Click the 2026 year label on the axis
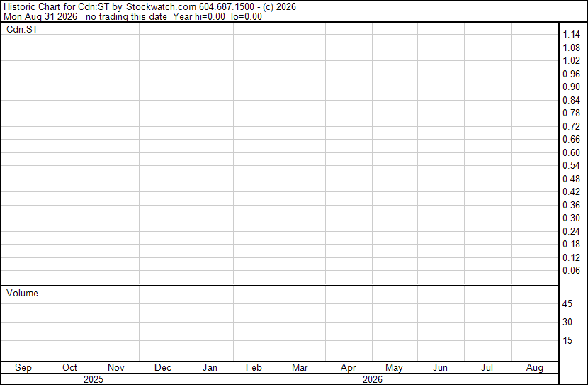588x385 pixels. [373, 379]
